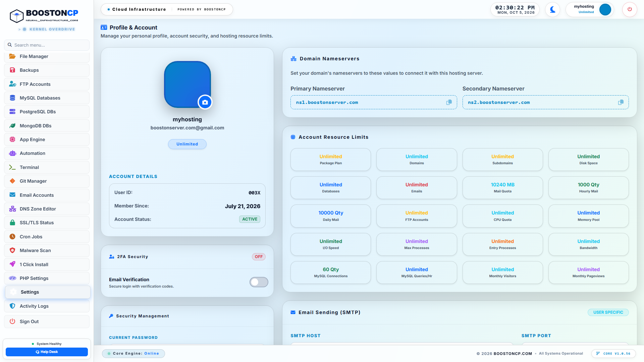This screenshot has height=362, width=644.
Task: Click the camera icon on profile avatar
Action: pyautogui.click(x=205, y=102)
